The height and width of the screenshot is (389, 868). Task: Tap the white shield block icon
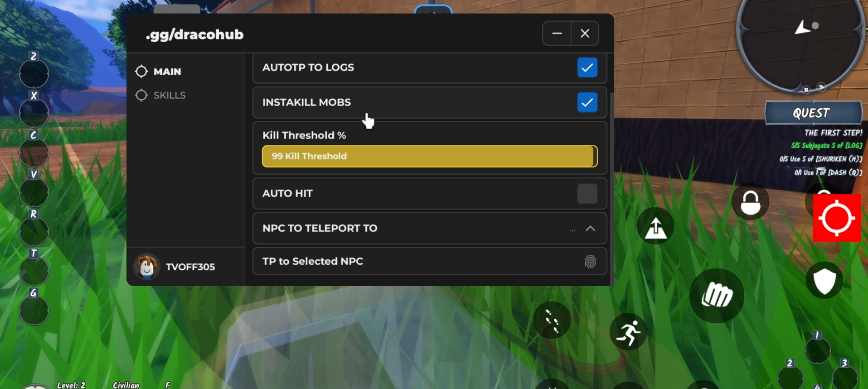[x=824, y=281]
